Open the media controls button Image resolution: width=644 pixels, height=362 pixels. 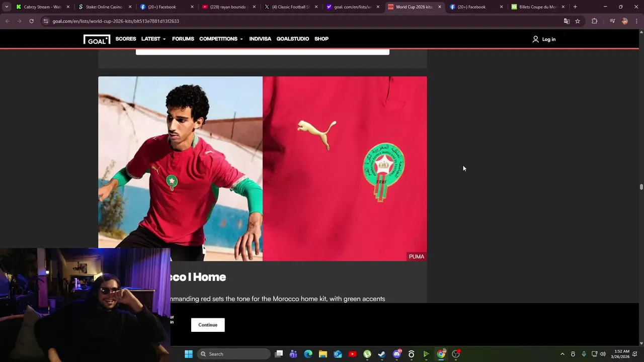tap(612, 21)
